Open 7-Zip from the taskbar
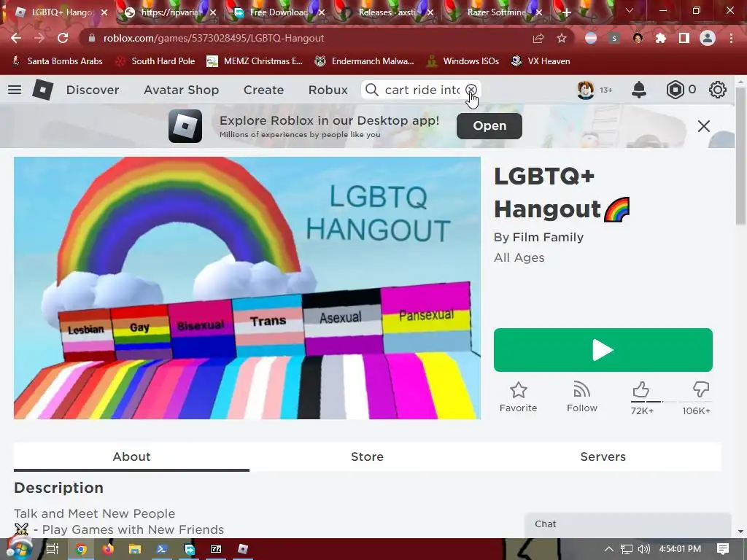The height and width of the screenshot is (560, 747). (216, 549)
